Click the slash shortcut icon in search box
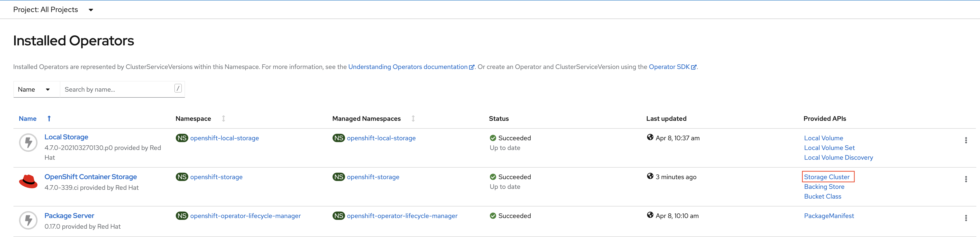The height and width of the screenshot is (237, 980). 178,88
